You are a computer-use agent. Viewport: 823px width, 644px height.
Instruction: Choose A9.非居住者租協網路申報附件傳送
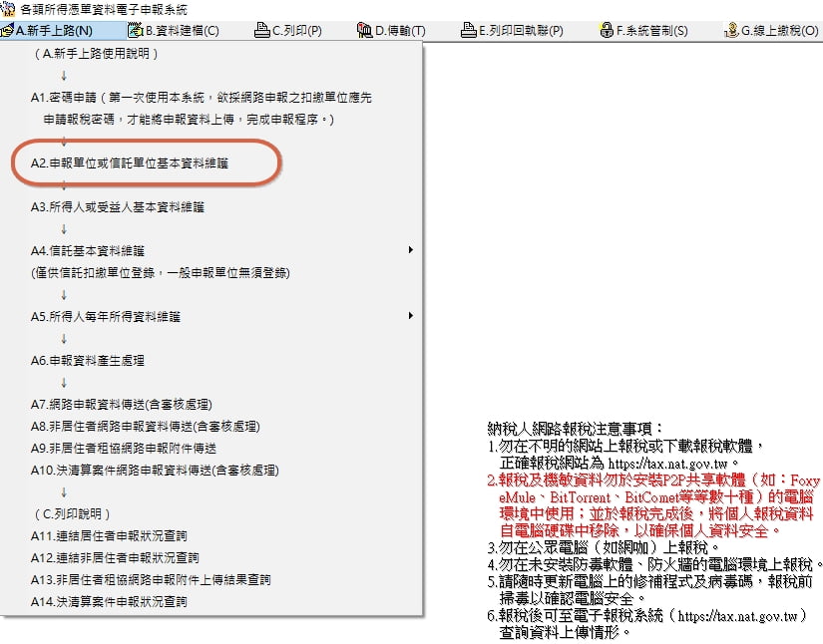pos(123,448)
